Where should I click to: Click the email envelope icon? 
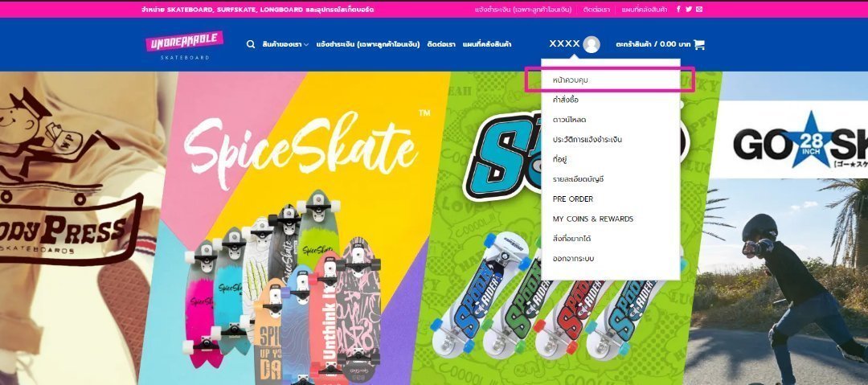(x=699, y=10)
